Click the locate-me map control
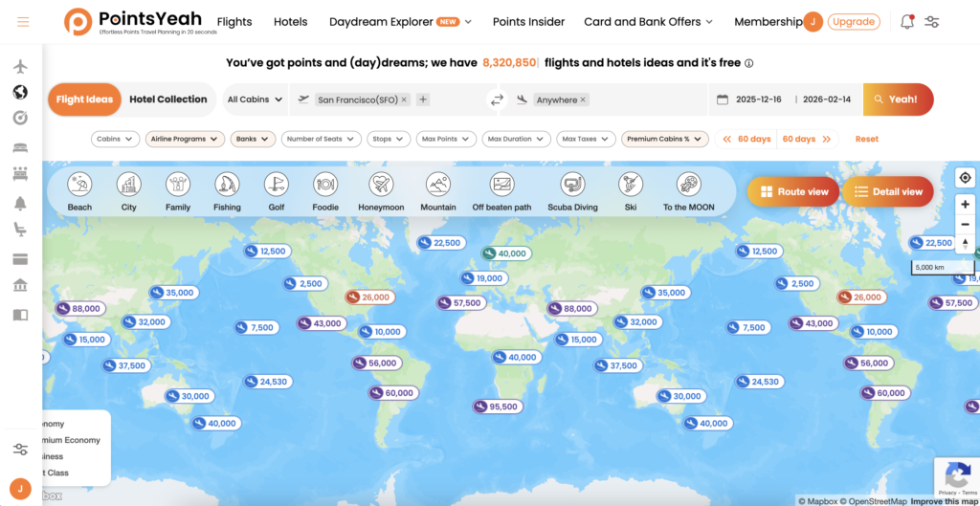The height and width of the screenshot is (506, 980). [965, 177]
